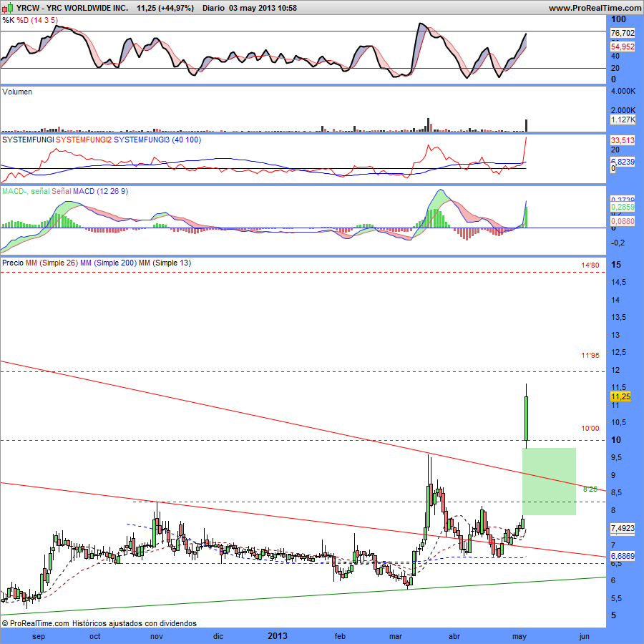Click the 0,0880 MACD value tag
Image resolution: width=644 pixels, height=644 pixels.
623,221
